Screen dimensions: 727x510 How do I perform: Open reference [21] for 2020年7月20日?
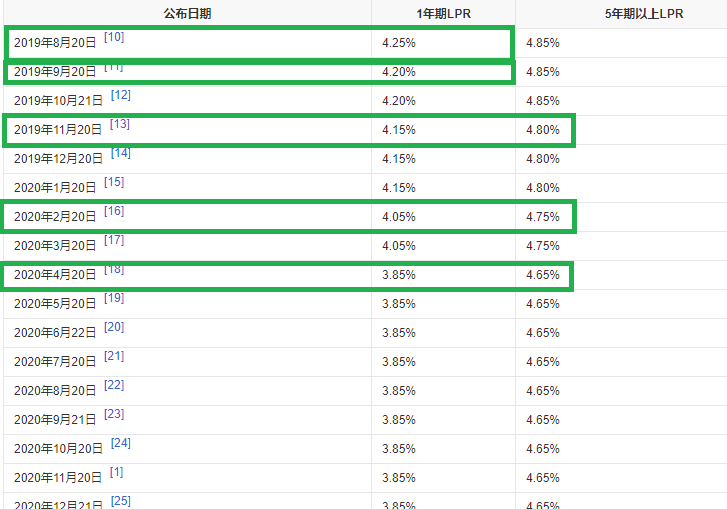tap(114, 356)
